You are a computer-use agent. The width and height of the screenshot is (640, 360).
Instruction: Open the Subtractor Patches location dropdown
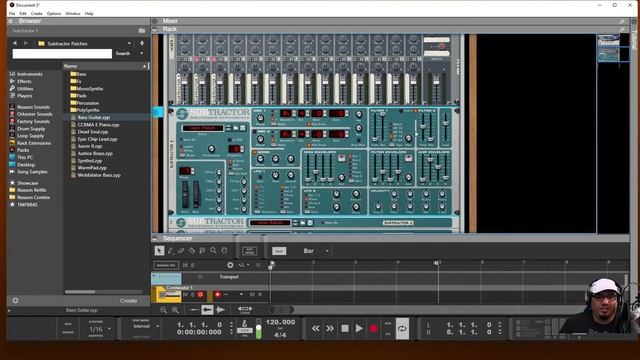click(129, 43)
